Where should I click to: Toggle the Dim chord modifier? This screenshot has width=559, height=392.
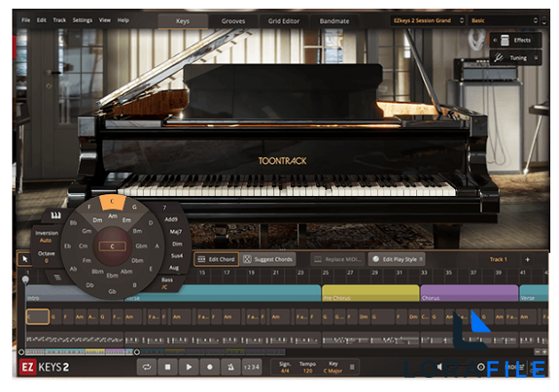177,244
